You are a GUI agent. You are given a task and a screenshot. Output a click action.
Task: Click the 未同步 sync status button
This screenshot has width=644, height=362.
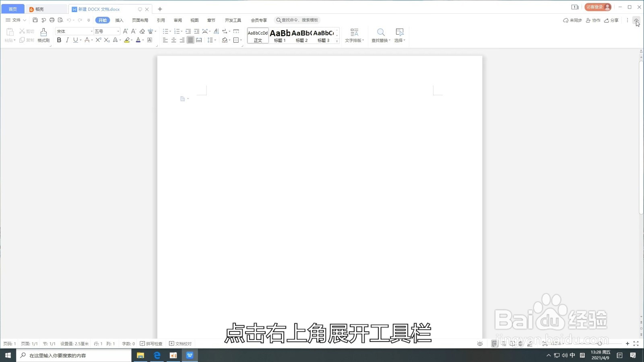pyautogui.click(x=572, y=20)
